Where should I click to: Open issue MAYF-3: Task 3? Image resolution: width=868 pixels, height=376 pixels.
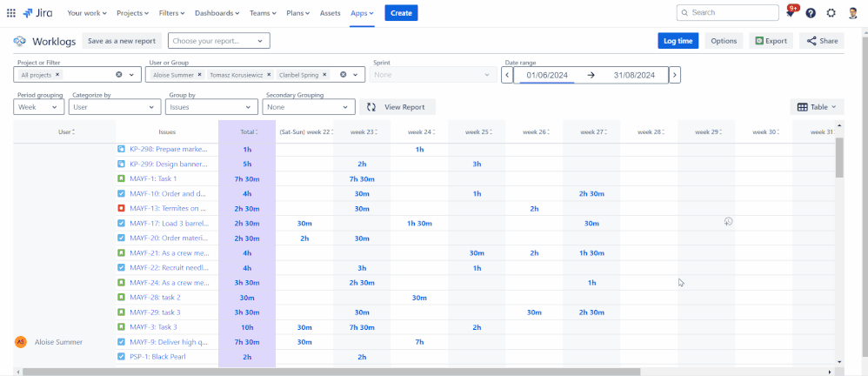pos(153,326)
